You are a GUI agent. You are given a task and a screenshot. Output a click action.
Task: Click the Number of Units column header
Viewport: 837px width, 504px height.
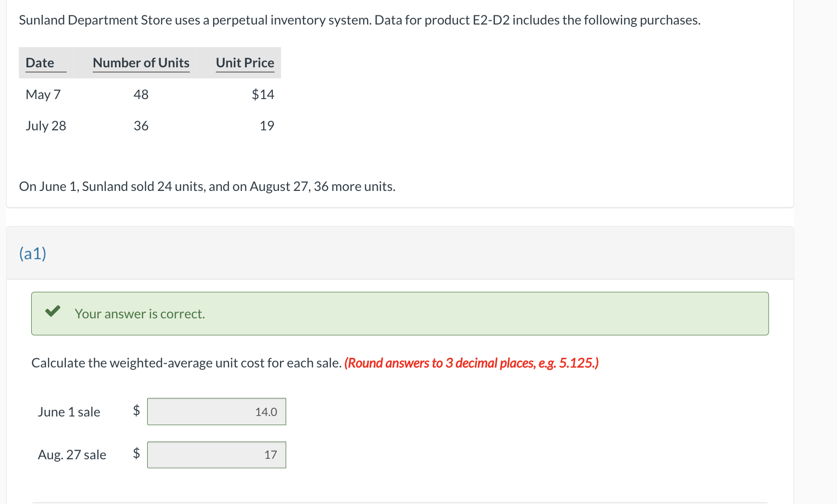click(141, 63)
